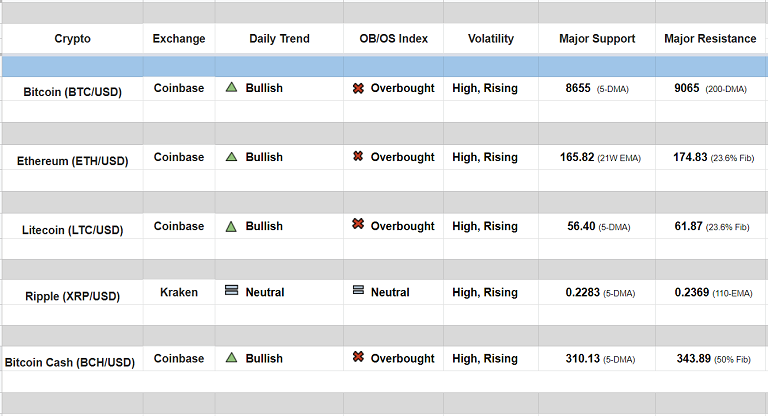768x416 pixels.
Task: Click Ethereum's green bullish triangle icon
Action: tap(231, 157)
